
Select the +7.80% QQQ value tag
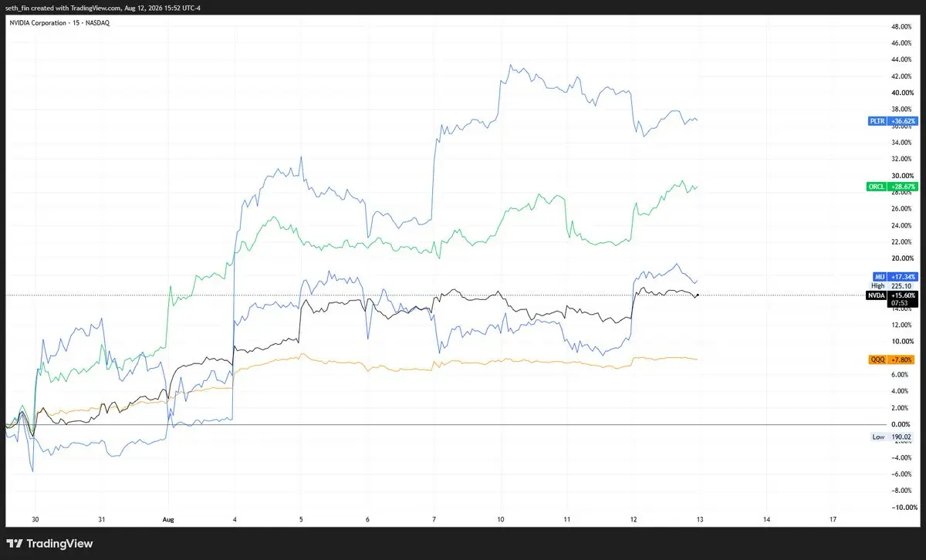click(x=902, y=359)
